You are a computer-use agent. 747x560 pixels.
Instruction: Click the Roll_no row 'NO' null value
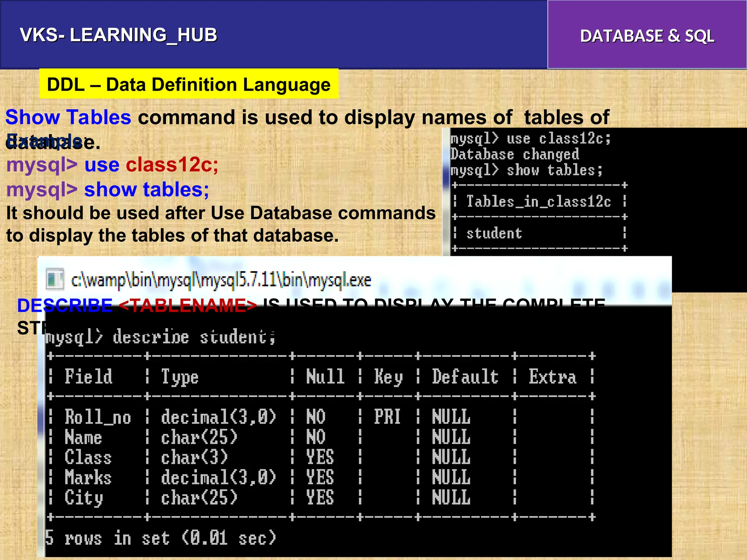click(x=316, y=417)
